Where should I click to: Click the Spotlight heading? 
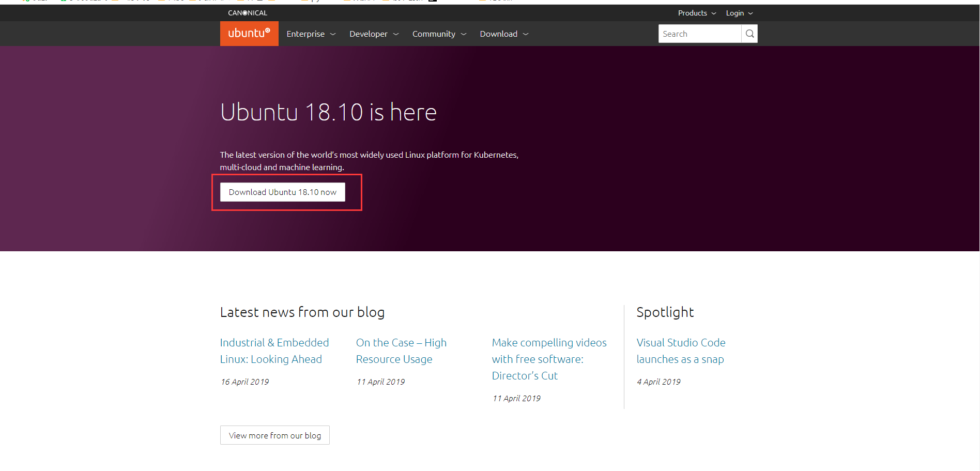pyautogui.click(x=665, y=312)
